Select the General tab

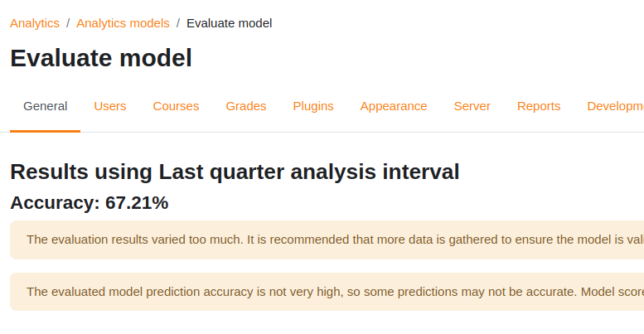point(46,106)
